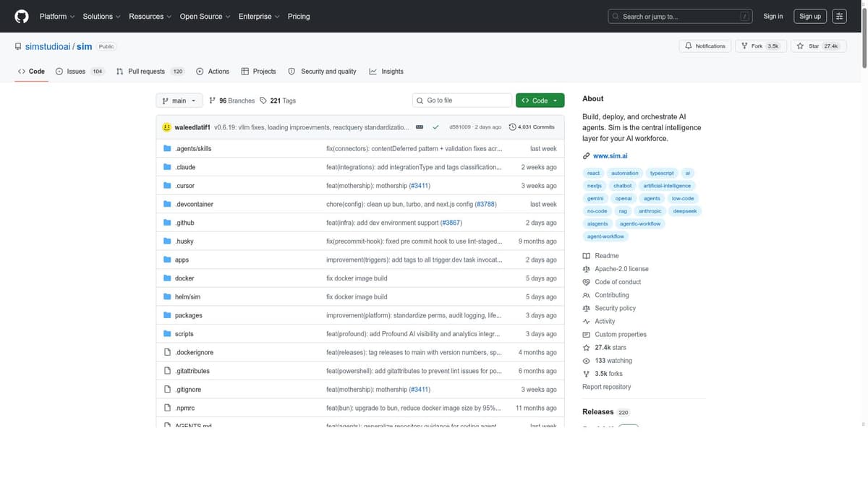The width and height of the screenshot is (868, 488).
Task: Expand the Platform menu in header
Action: point(57,16)
